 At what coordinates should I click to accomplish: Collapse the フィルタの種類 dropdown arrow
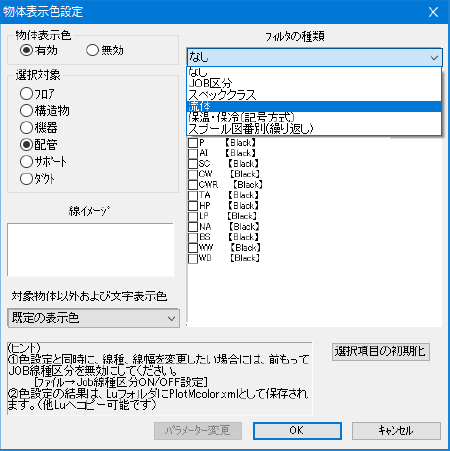tap(434, 58)
